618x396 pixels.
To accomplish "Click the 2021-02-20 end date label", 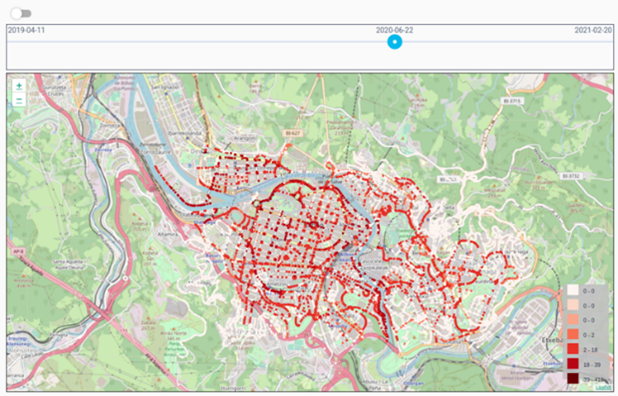I will (593, 30).
